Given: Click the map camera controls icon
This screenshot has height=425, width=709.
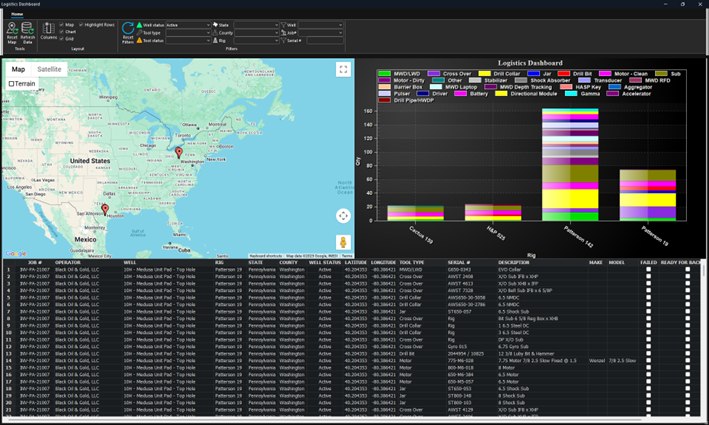Looking at the screenshot, I should coord(343,215).
